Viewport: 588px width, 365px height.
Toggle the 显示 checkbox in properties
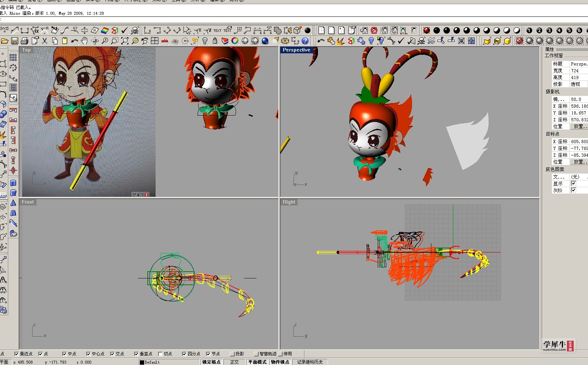[x=573, y=184]
